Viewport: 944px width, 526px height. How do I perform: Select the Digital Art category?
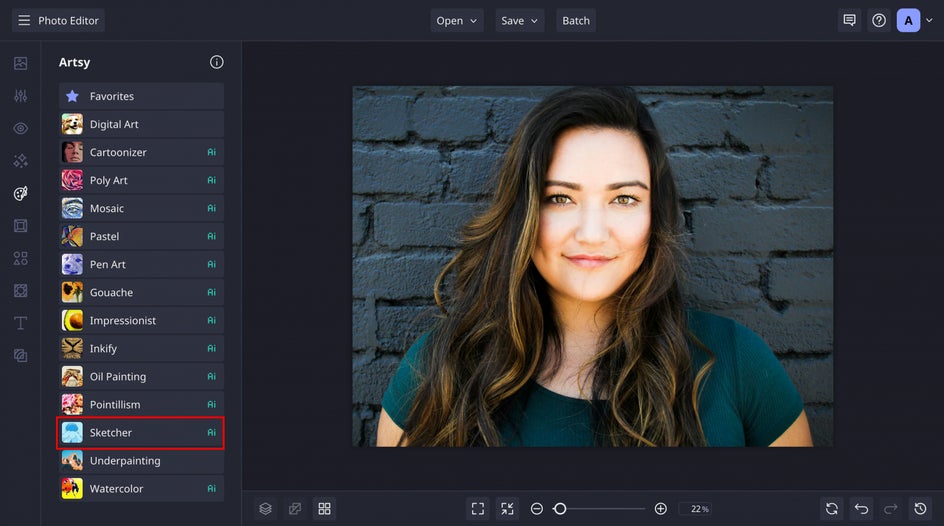[x=141, y=124]
